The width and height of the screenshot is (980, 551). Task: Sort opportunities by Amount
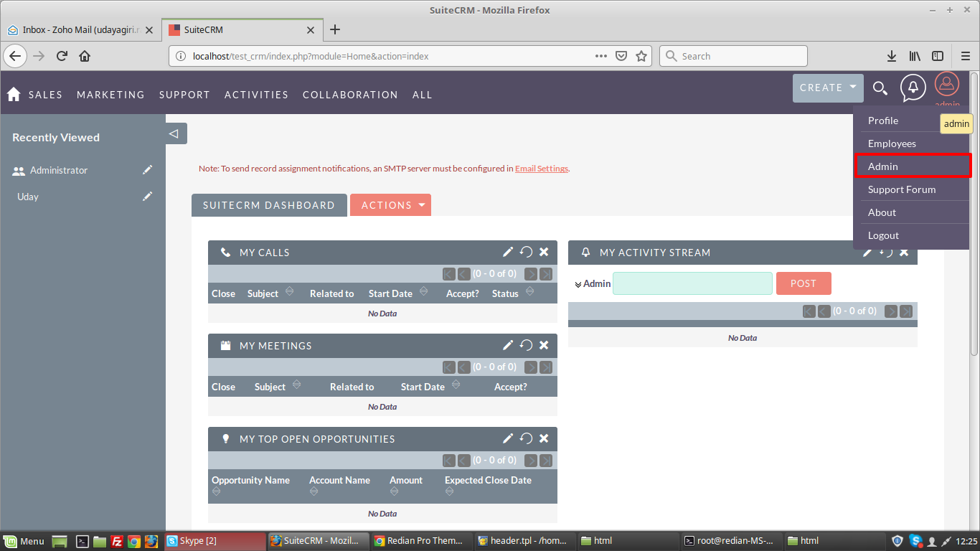coord(394,491)
